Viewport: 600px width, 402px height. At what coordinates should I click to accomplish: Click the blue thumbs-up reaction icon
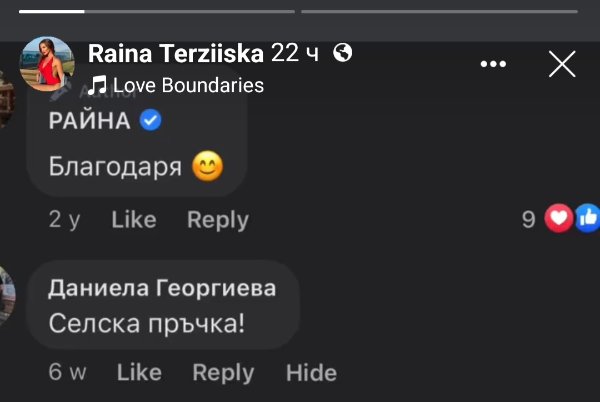(x=587, y=218)
